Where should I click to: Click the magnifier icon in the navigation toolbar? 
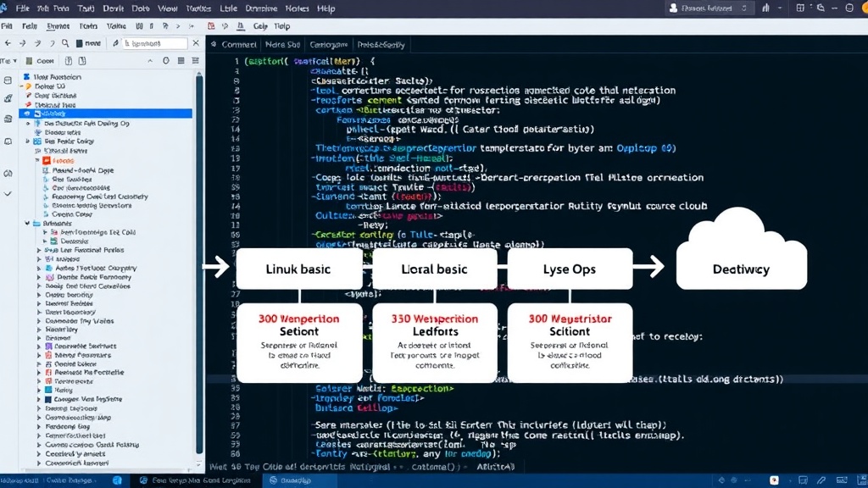coord(65,43)
